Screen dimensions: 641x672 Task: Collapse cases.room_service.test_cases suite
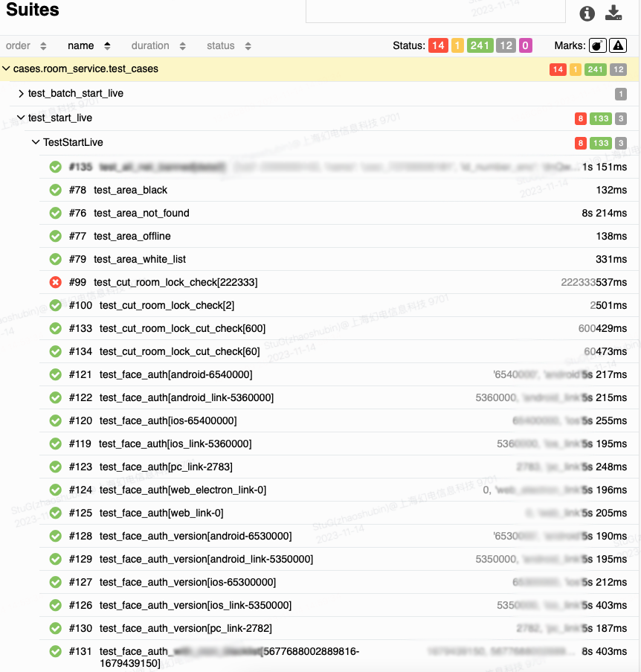320,69
